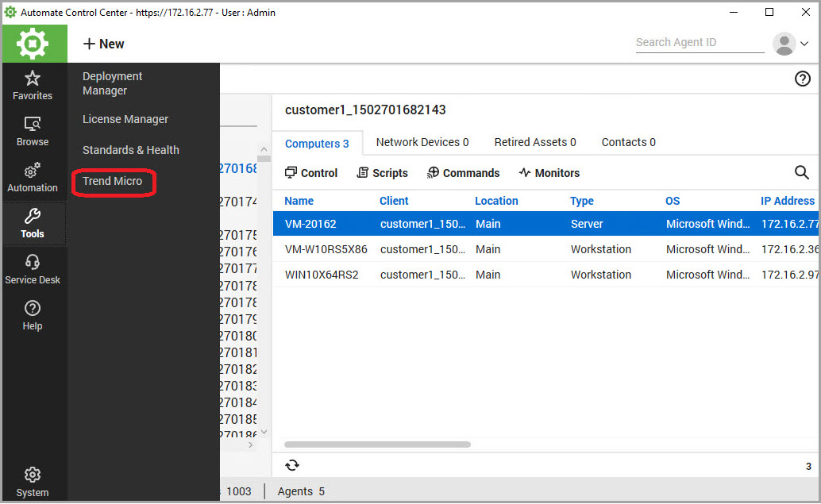Expand the user profile dropdown

coord(791,44)
